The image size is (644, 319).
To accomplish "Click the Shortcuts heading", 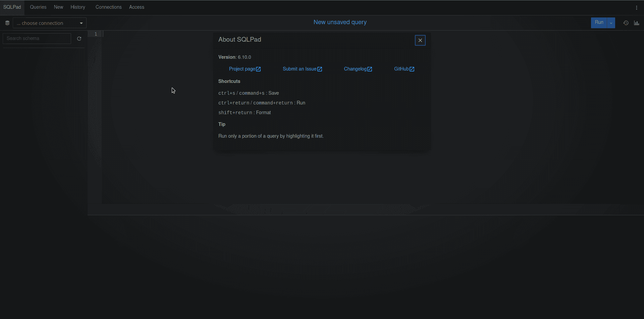I will pos(229,81).
